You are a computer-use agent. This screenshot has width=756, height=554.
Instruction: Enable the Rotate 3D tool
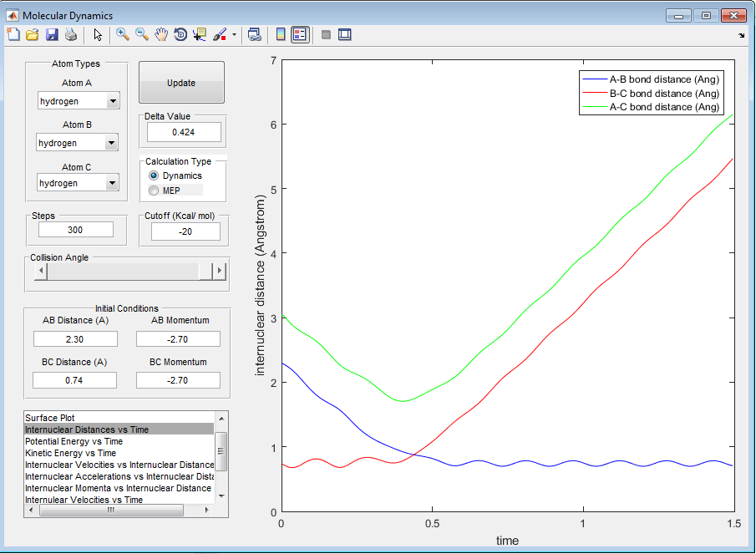click(x=180, y=34)
